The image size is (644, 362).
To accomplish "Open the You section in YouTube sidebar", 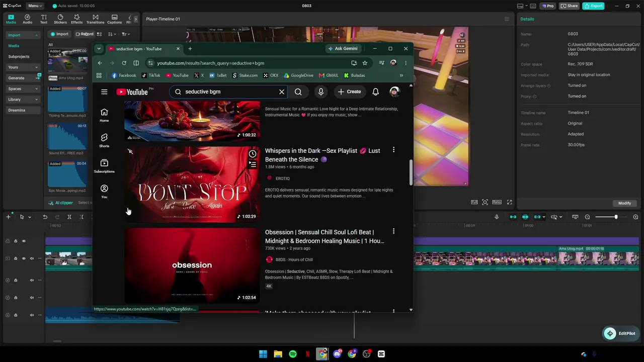I will 104,191.
